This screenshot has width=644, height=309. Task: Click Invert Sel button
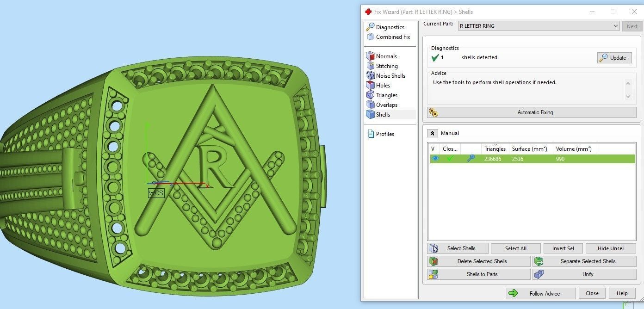tap(563, 248)
